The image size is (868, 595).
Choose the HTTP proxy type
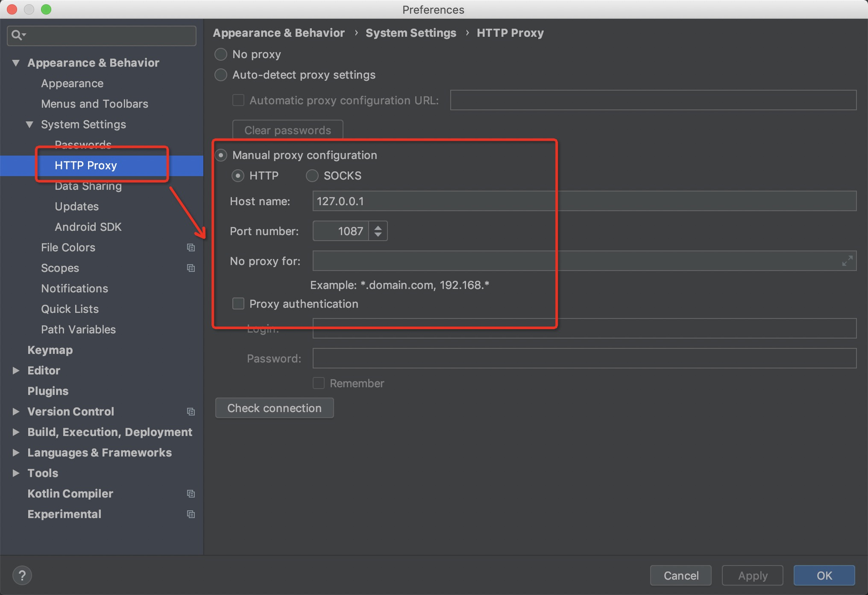(238, 176)
